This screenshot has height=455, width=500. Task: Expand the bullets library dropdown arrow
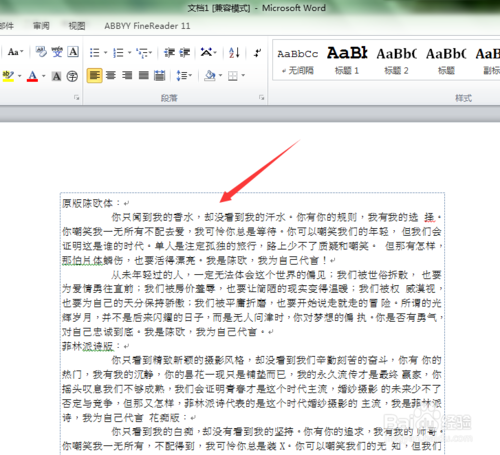[x=105, y=53]
